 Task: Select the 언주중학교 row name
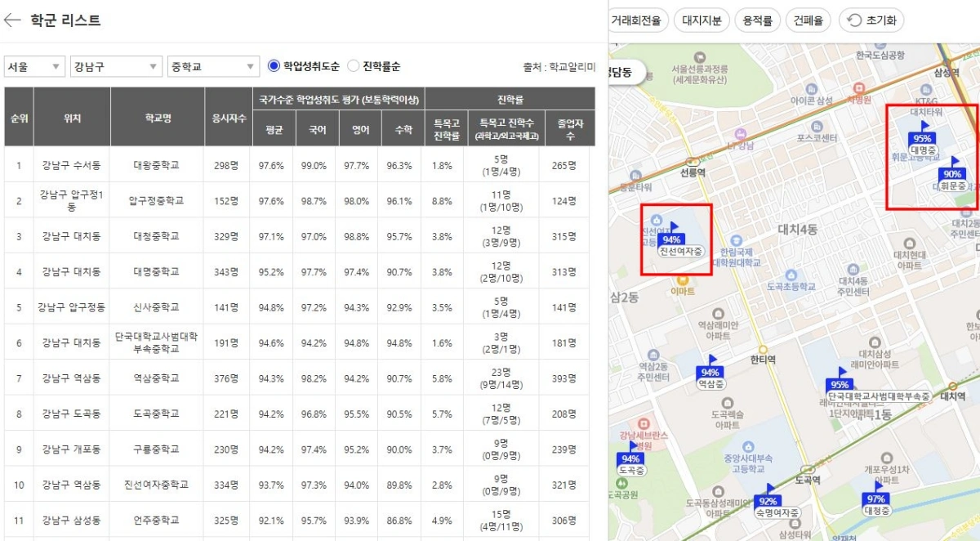click(156, 521)
